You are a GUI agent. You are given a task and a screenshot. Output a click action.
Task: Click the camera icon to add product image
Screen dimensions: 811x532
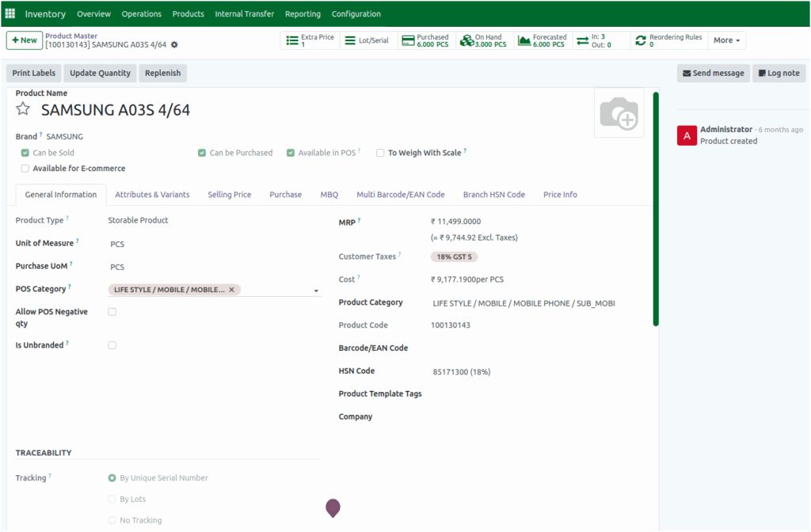pos(619,114)
